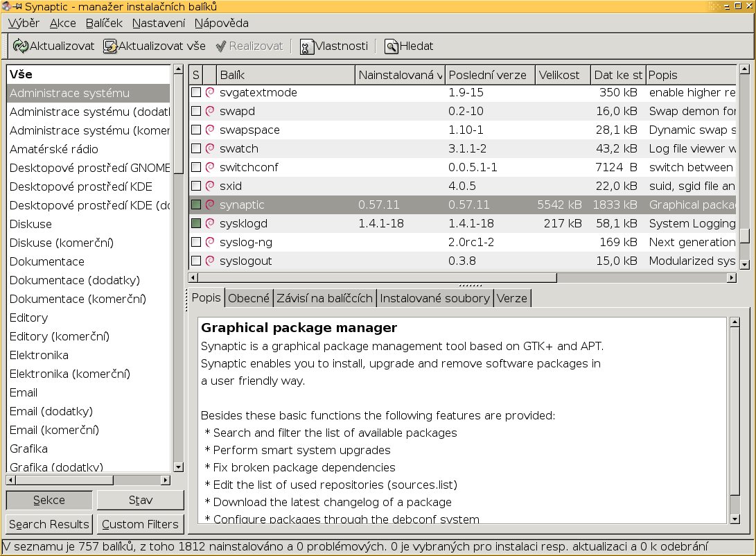Image resolution: width=756 pixels, height=556 pixels.
Task: Click the package list scroll-down arrow
Action: point(745,264)
